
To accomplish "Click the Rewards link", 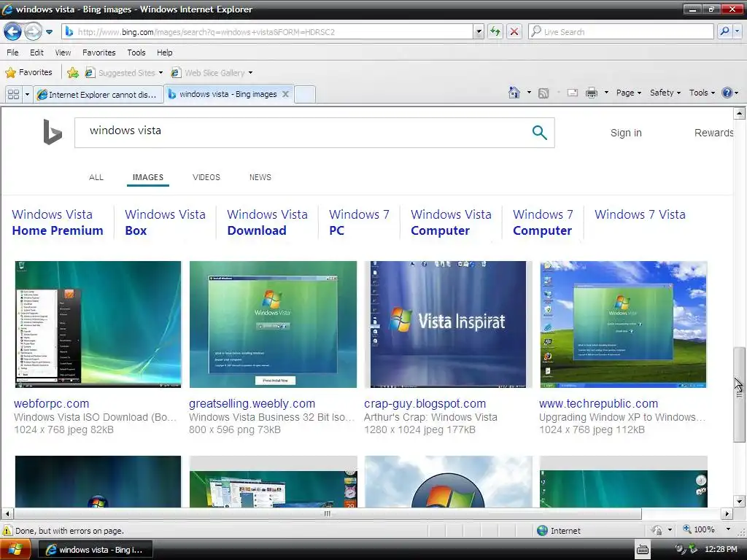I will click(713, 133).
